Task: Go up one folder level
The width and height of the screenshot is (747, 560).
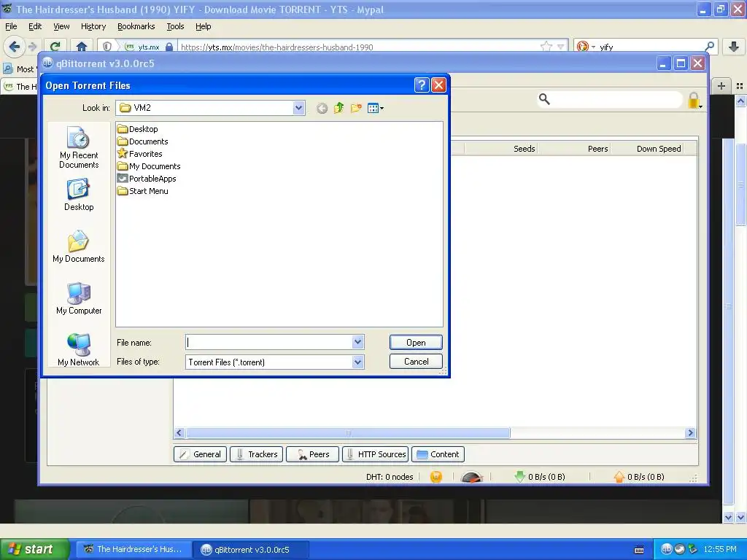Action: click(338, 108)
